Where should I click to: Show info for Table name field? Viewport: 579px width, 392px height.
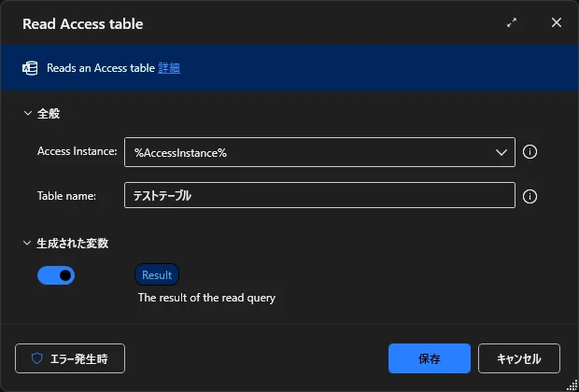coord(530,196)
